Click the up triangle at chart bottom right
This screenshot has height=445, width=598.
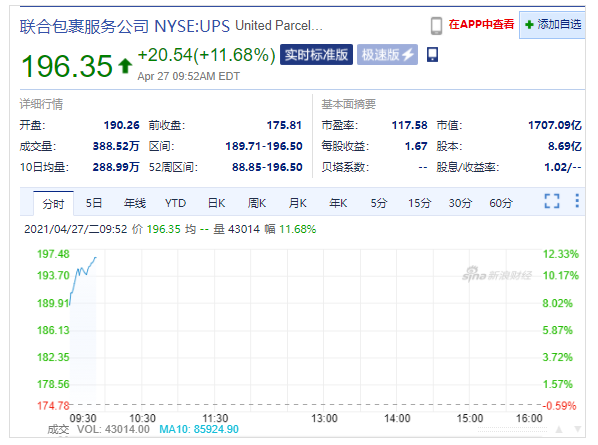559,429
